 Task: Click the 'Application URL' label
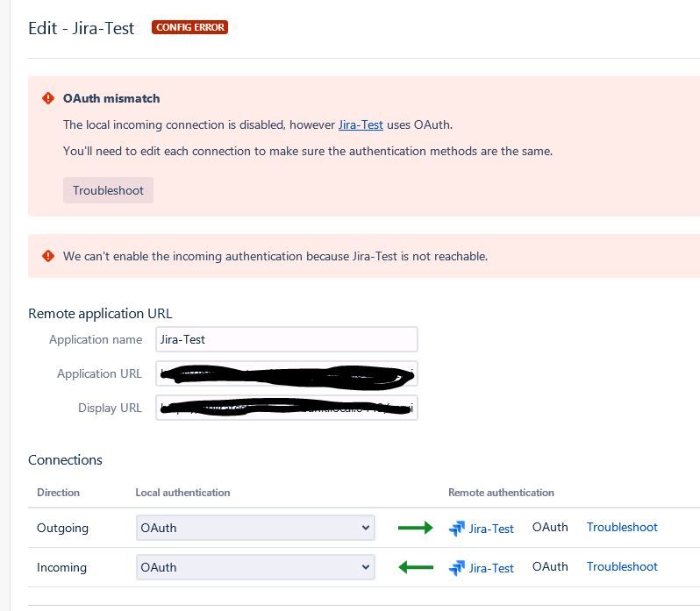[x=99, y=373]
